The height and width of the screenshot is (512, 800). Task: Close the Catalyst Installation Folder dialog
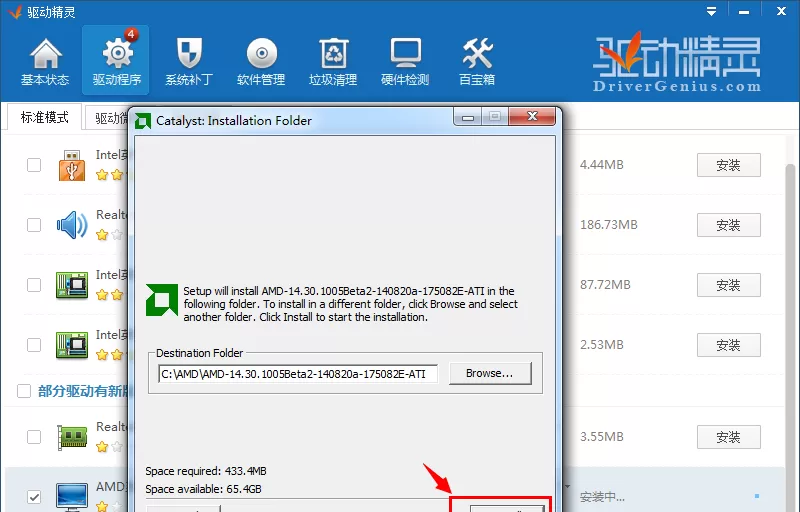[x=532, y=116]
